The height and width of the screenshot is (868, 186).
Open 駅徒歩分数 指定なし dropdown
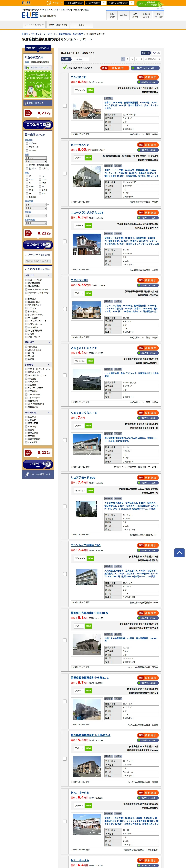point(36,223)
